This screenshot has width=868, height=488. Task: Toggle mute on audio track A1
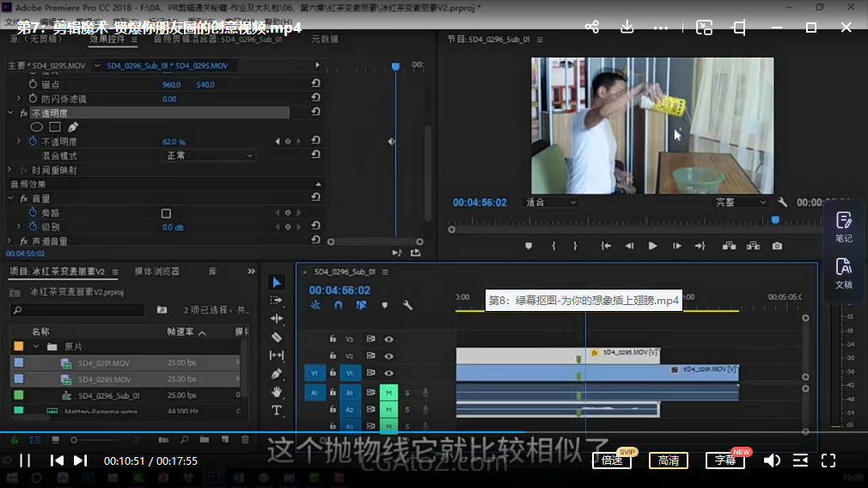[x=388, y=393]
